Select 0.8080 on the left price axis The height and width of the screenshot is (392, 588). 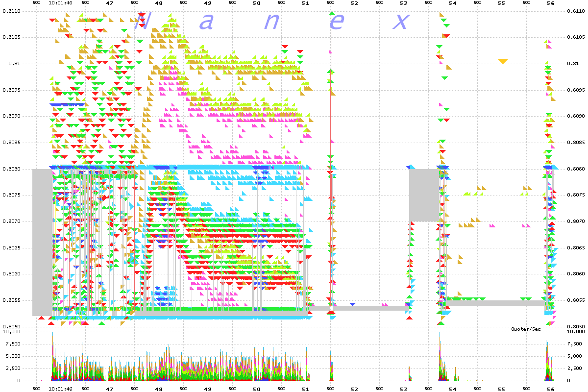12,169
